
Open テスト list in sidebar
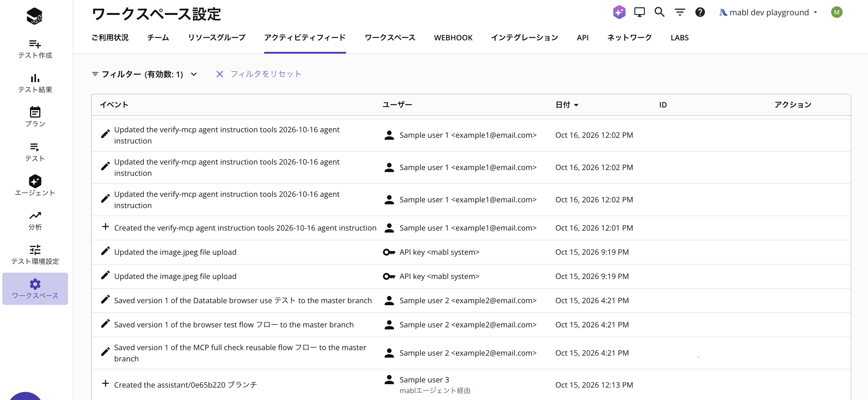[x=35, y=152]
